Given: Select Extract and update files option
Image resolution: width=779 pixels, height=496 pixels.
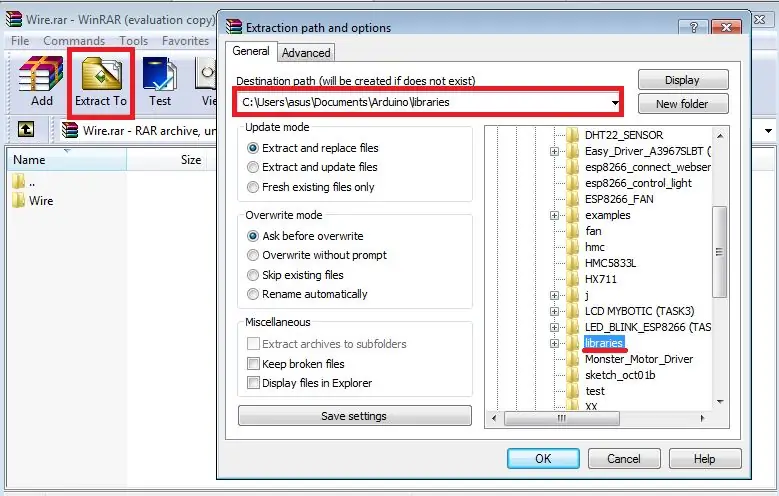Looking at the screenshot, I should click(312, 167).
